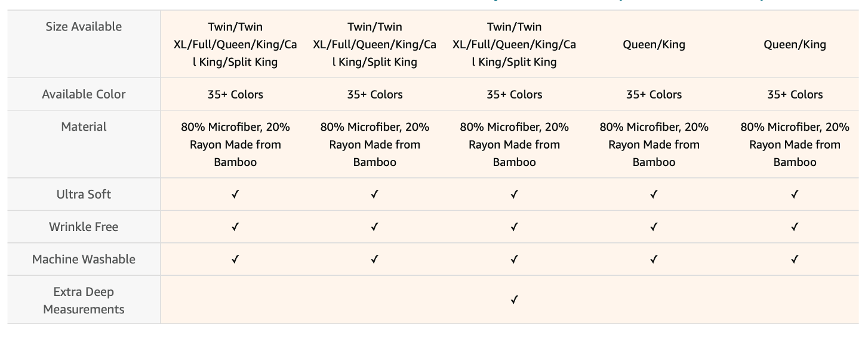Select the Material row label
The image size is (868, 339).
(84, 127)
